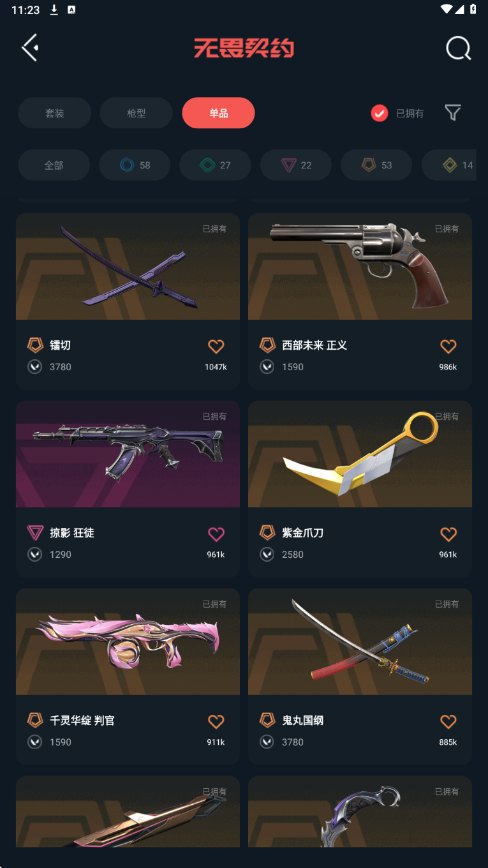Filter by the orange pentagon tier 53
Image resolution: width=488 pixels, height=868 pixels.
pyautogui.click(x=376, y=165)
